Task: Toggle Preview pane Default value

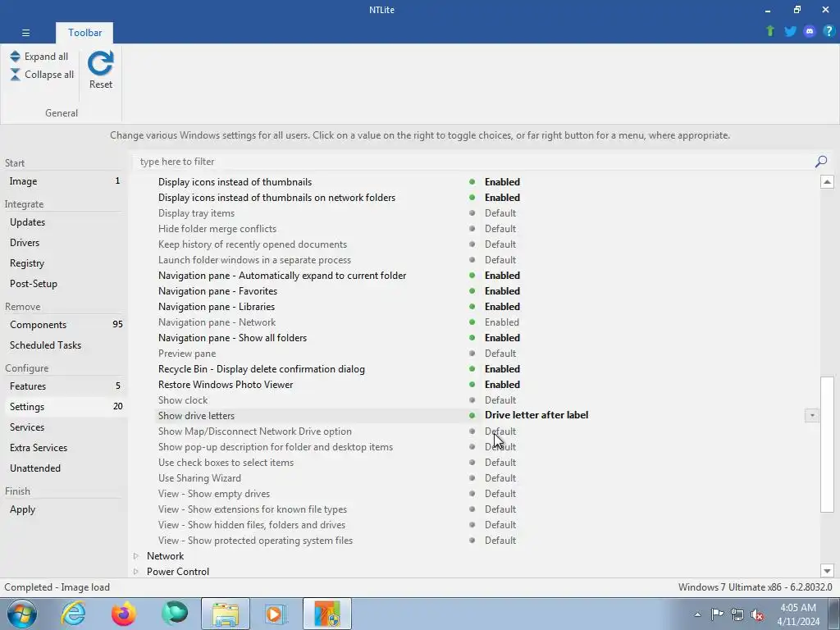Action: coord(500,354)
